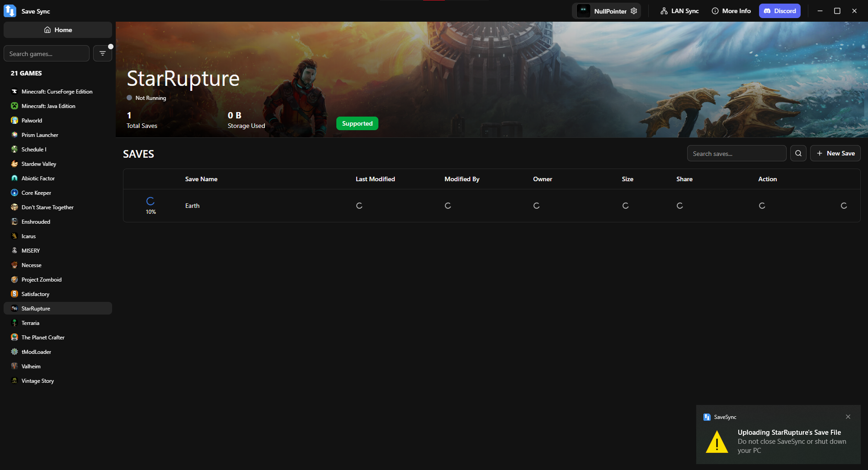Click the Icarus game icon
The width and height of the screenshot is (868, 470).
(x=14, y=236)
